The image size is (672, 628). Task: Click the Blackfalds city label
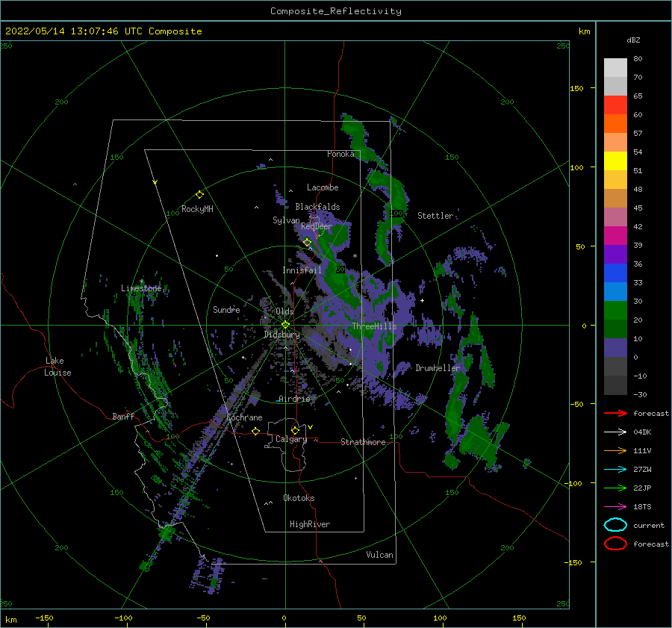(317, 207)
